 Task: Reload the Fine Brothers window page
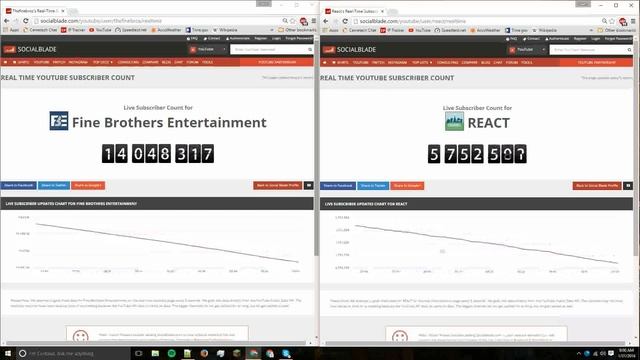tap(26, 20)
